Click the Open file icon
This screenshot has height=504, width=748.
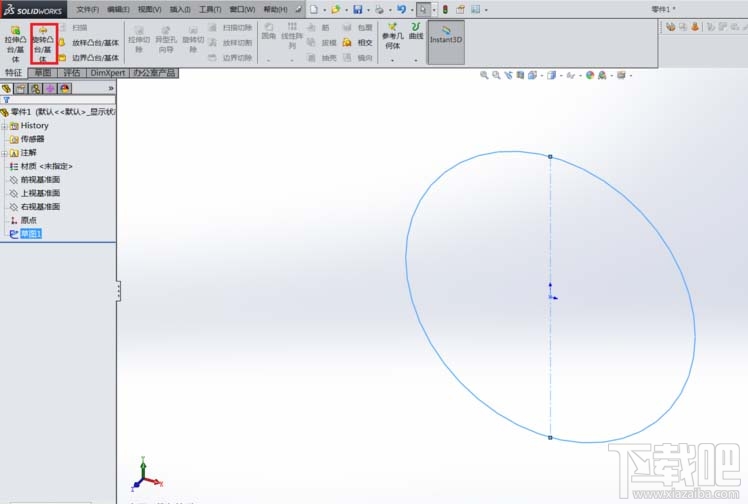(x=336, y=9)
